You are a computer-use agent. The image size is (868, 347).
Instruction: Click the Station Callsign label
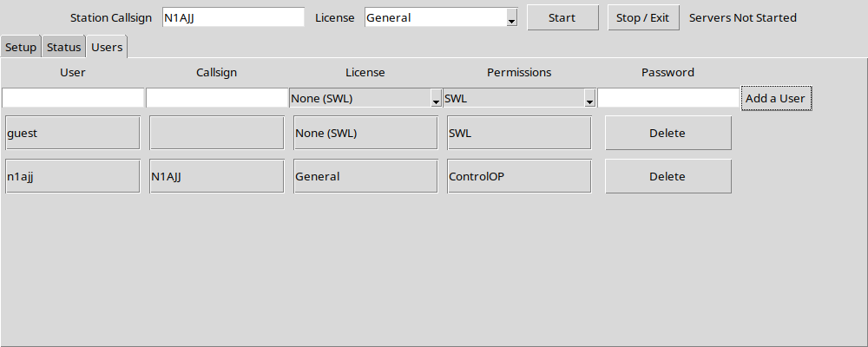click(111, 17)
